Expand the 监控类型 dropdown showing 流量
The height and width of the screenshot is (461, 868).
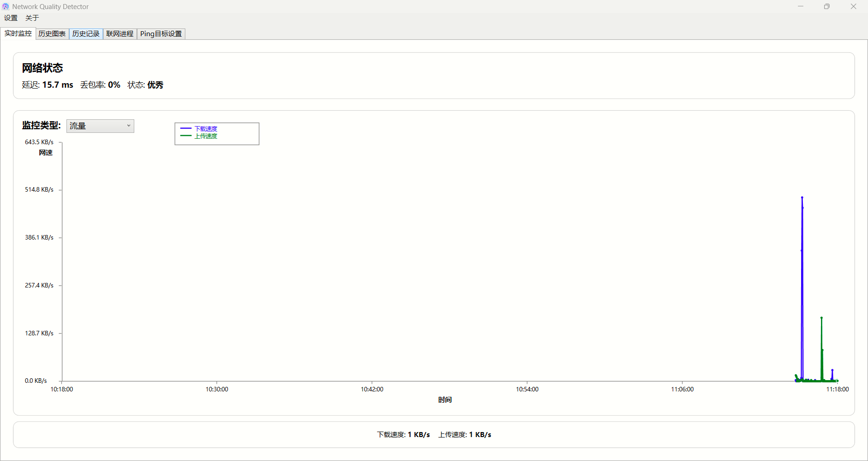coord(100,126)
